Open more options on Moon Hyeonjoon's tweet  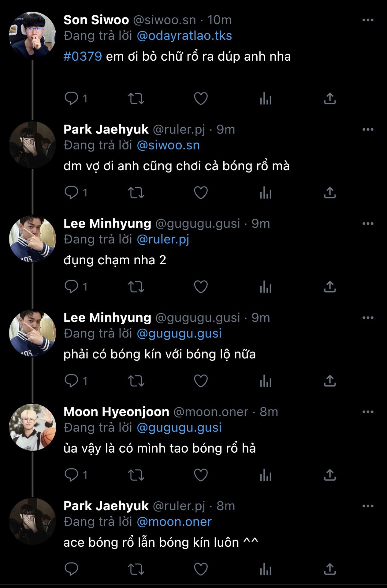368,412
